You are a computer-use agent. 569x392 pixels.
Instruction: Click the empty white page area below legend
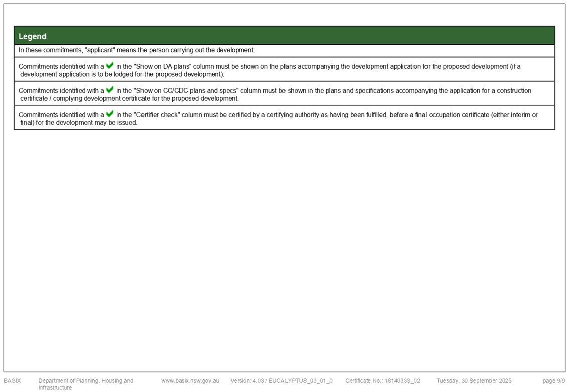285,250
